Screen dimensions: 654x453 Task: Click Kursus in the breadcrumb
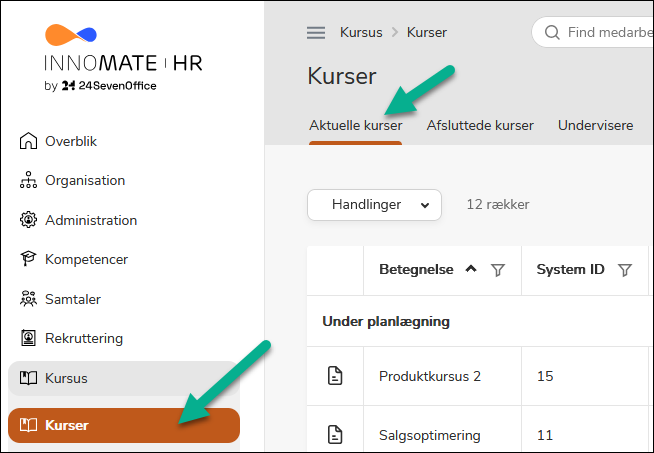(361, 32)
